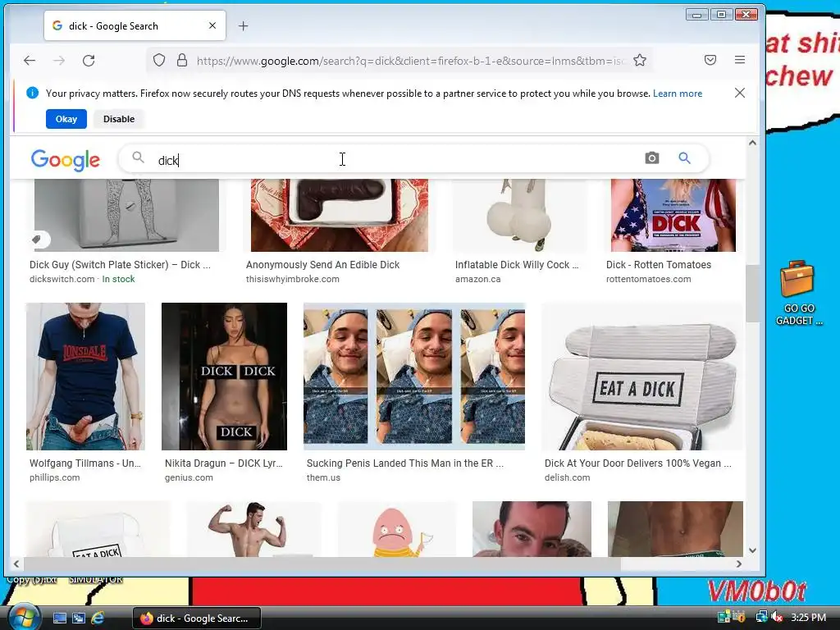Click the 3:25 PM taskbar clock

point(808,618)
